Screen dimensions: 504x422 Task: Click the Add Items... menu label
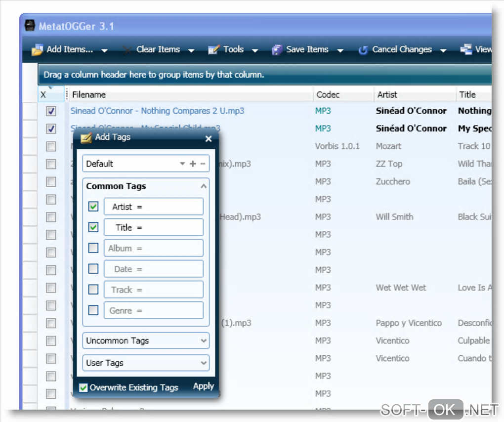pos(70,49)
